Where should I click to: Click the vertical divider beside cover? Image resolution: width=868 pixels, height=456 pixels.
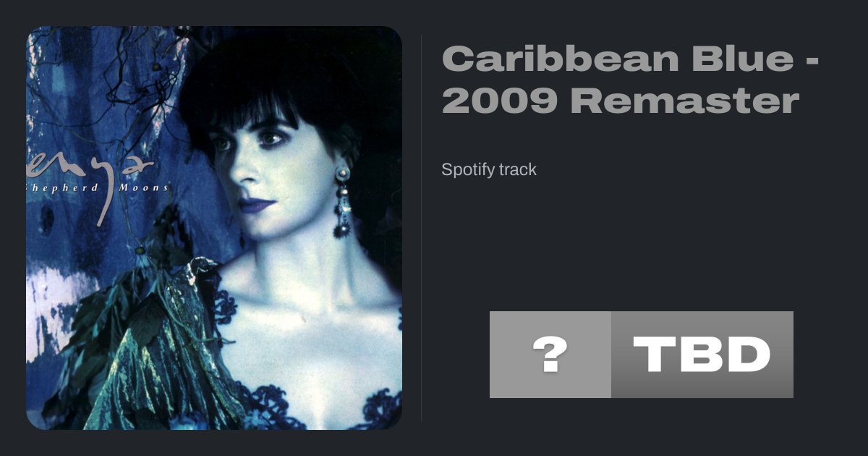click(x=422, y=227)
